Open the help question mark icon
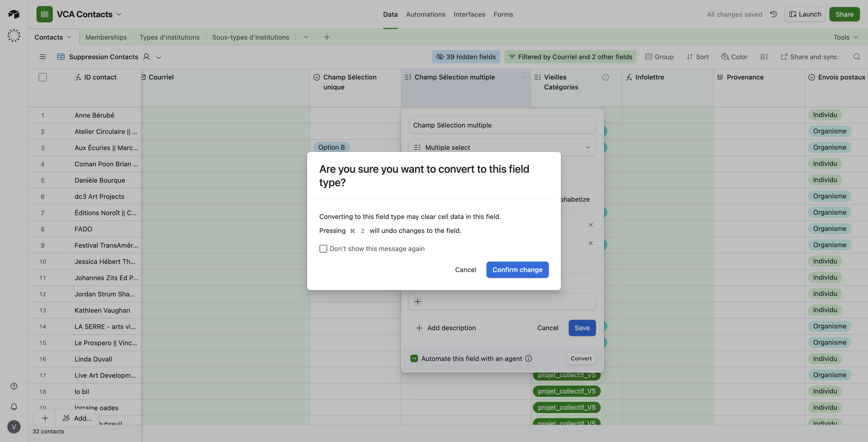868x442 pixels. click(x=14, y=386)
